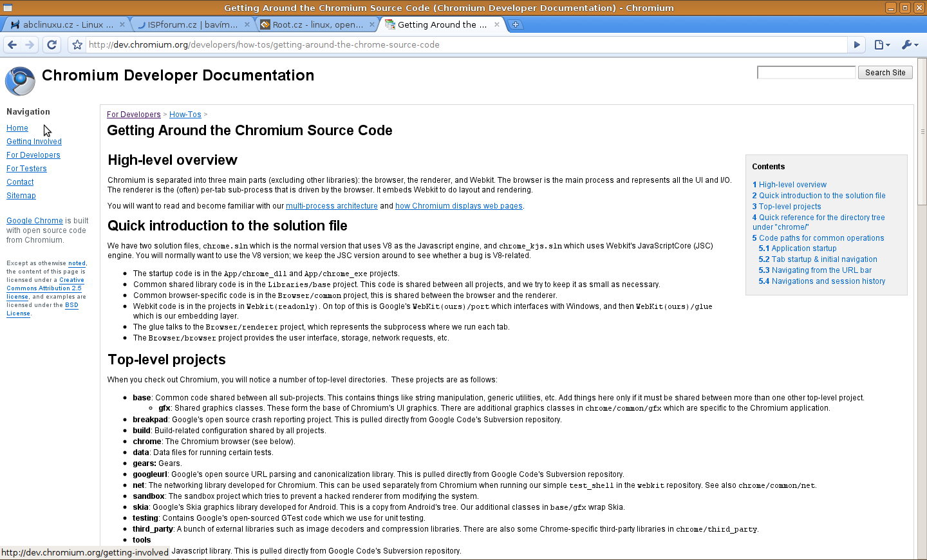Click the 'sandbox' list item term
This screenshot has height=560, width=927.
[149, 496]
